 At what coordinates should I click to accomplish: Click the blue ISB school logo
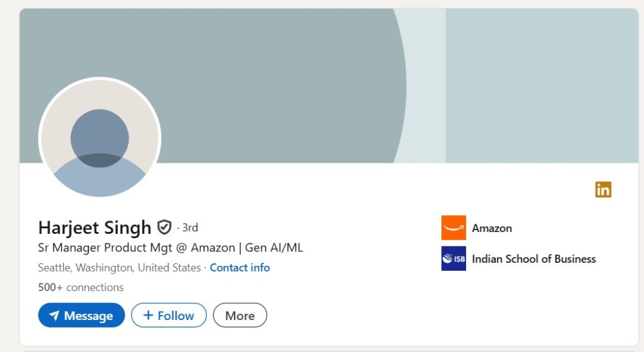coord(453,258)
